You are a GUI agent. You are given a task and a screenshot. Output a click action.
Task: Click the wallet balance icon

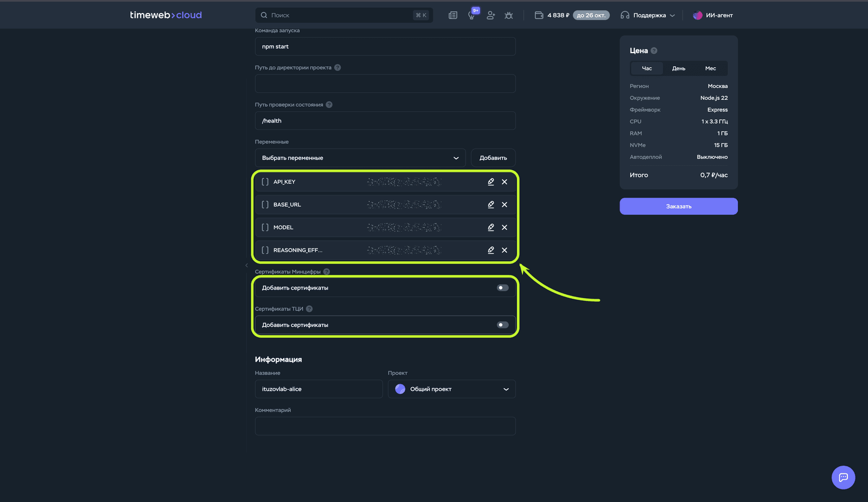tap(539, 15)
